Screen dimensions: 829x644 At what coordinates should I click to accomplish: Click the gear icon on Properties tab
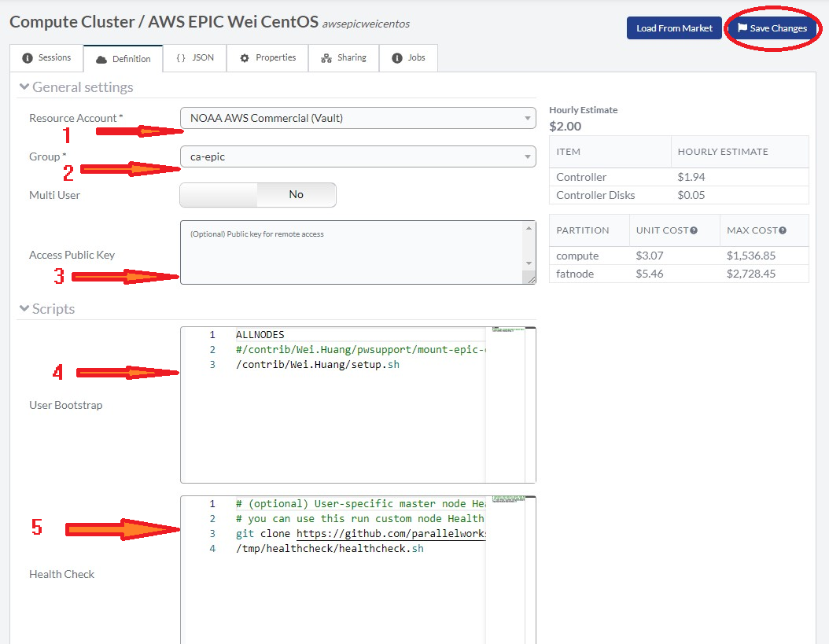(x=245, y=58)
